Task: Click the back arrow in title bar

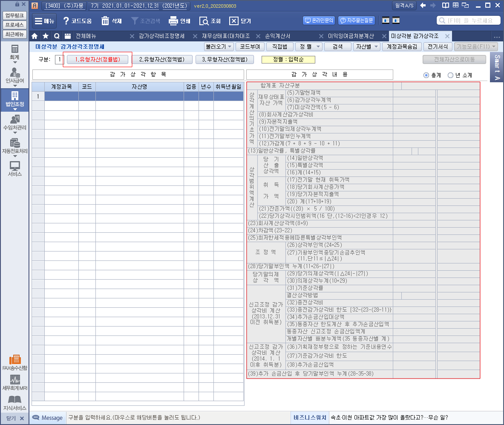Action: pyautogui.click(x=423, y=6)
